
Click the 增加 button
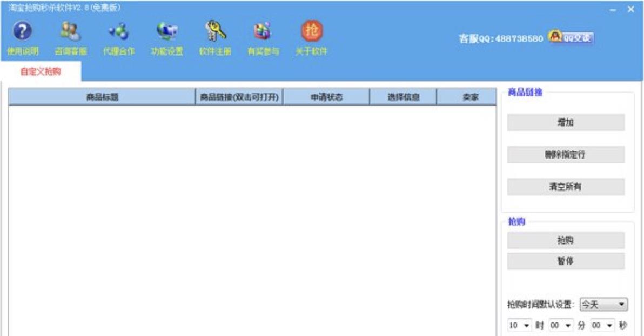coord(566,123)
